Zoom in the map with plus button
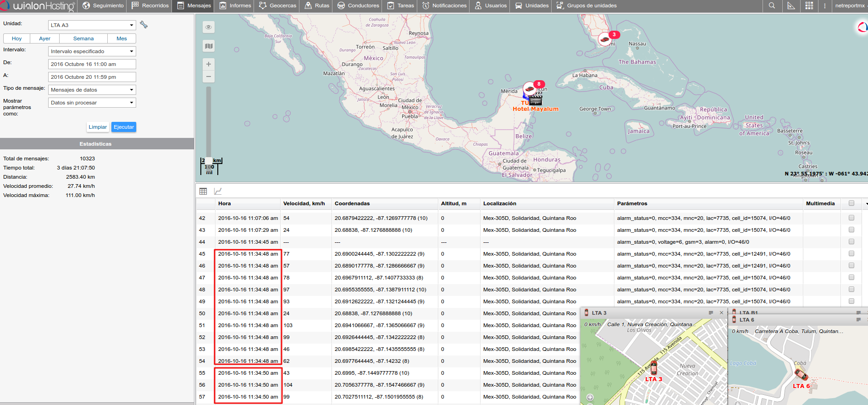Screen dimensions: 868x405 point(209,64)
